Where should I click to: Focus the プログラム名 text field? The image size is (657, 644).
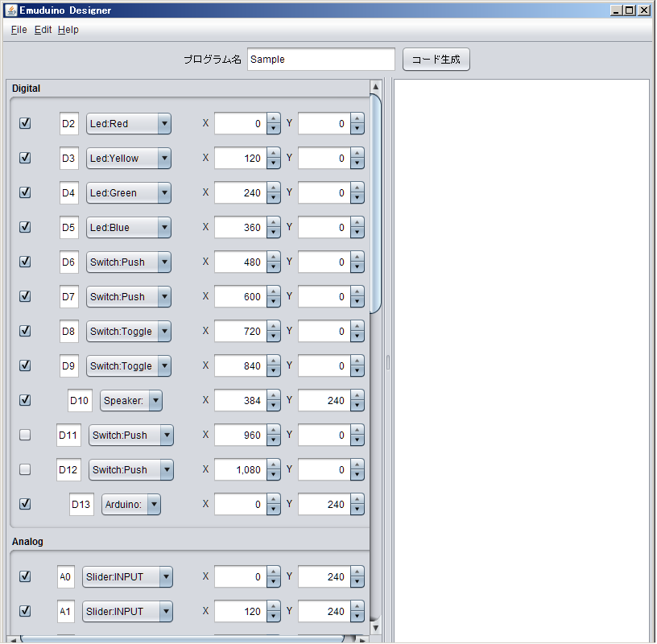321,60
